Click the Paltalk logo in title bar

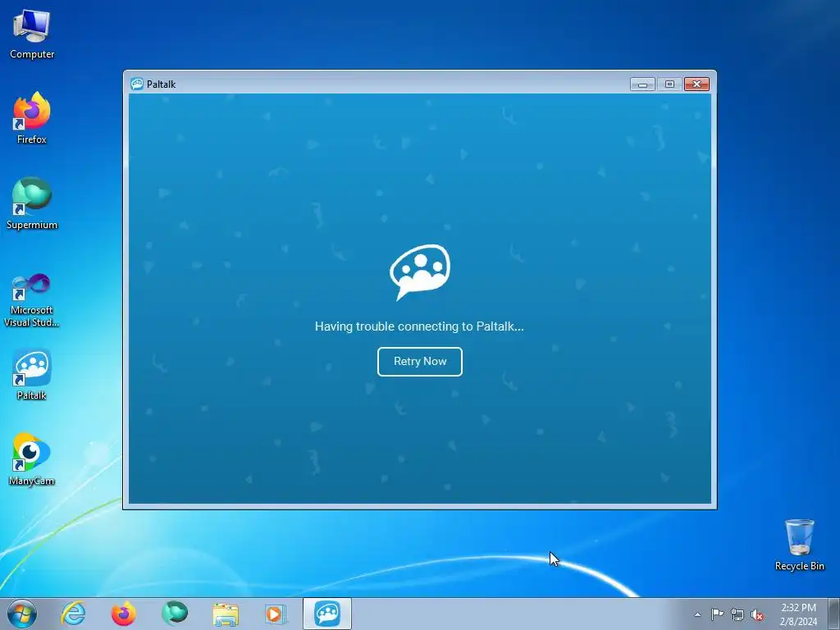point(137,84)
